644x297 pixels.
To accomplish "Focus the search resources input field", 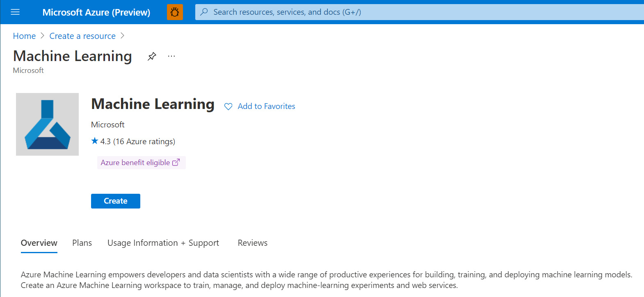I will click(x=410, y=12).
